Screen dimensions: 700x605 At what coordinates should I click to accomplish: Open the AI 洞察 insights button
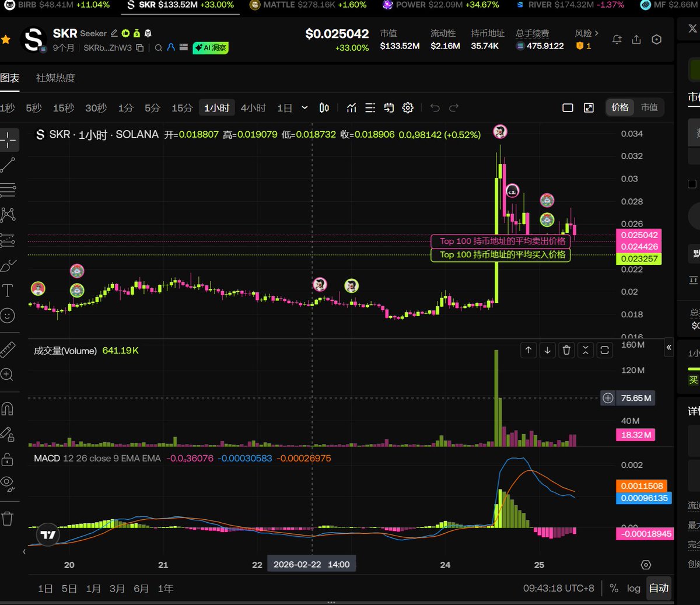[x=211, y=48]
